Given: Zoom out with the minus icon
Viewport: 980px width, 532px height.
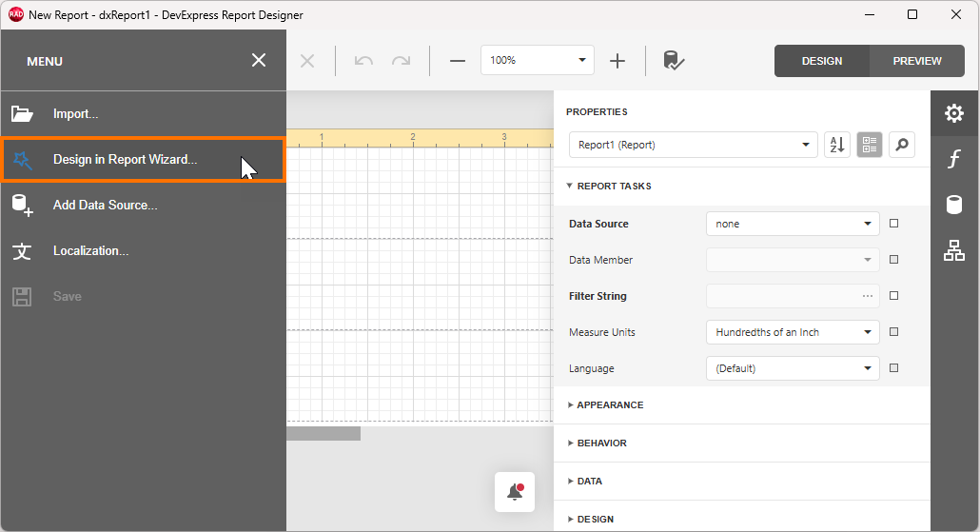Looking at the screenshot, I should 458,61.
